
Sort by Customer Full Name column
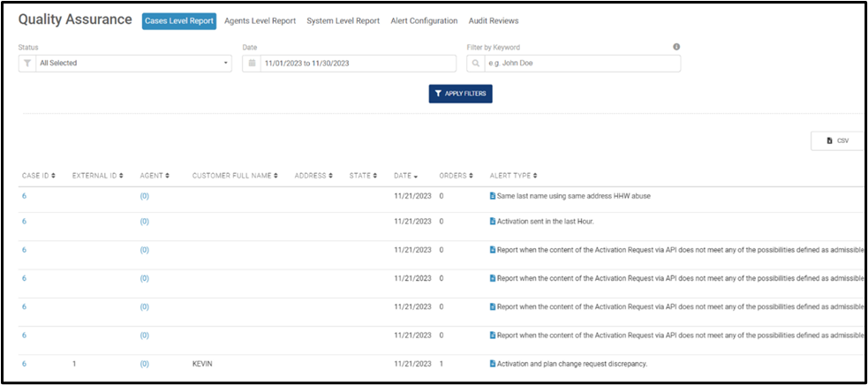click(x=235, y=176)
